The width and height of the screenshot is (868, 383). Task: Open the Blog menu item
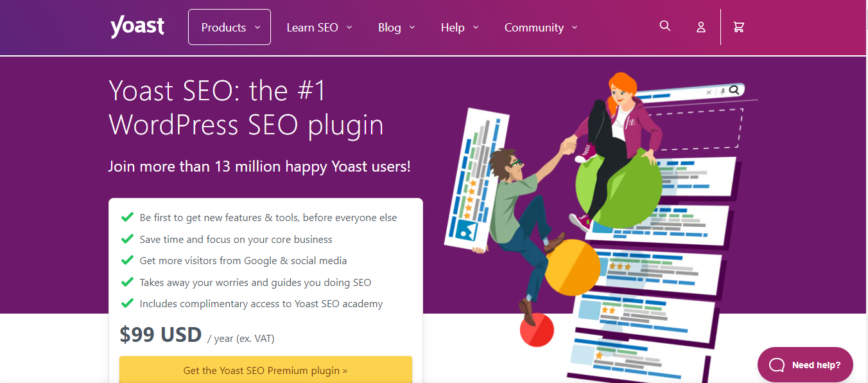pyautogui.click(x=390, y=28)
